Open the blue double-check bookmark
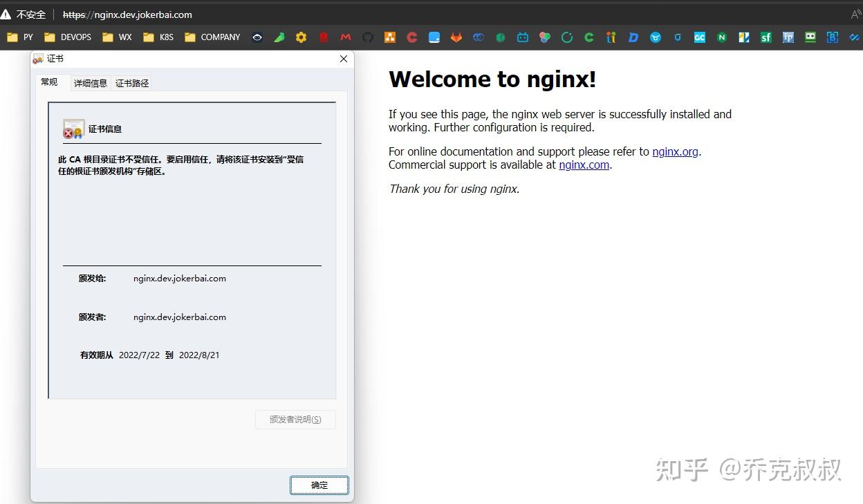This screenshot has height=504, width=863. pos(855,37)
